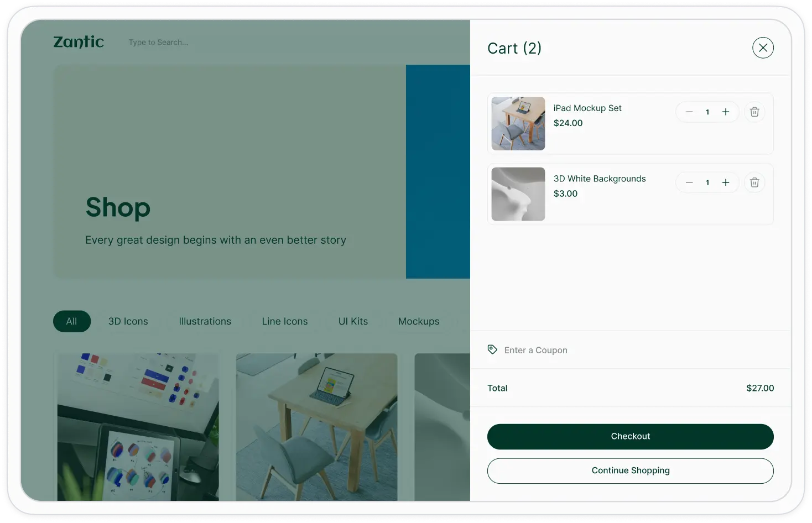Open the iPad Mockup Set cart thumbnail
812x523 pixels.
point(518,124)
